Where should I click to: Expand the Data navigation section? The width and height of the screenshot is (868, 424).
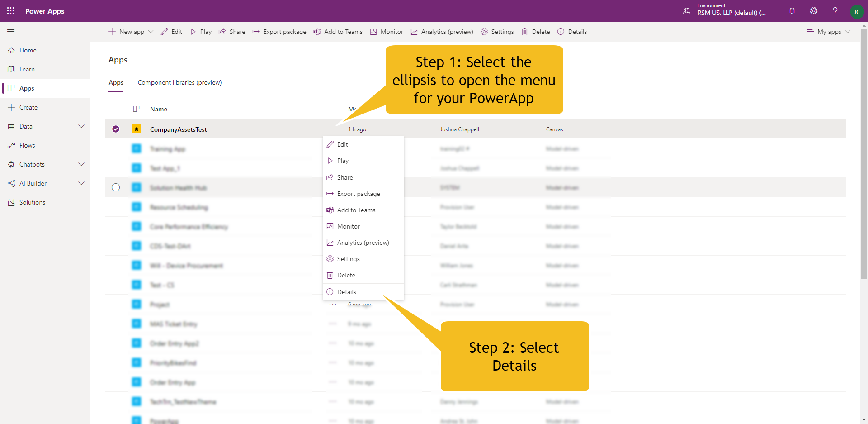click(x=81, y=126)
